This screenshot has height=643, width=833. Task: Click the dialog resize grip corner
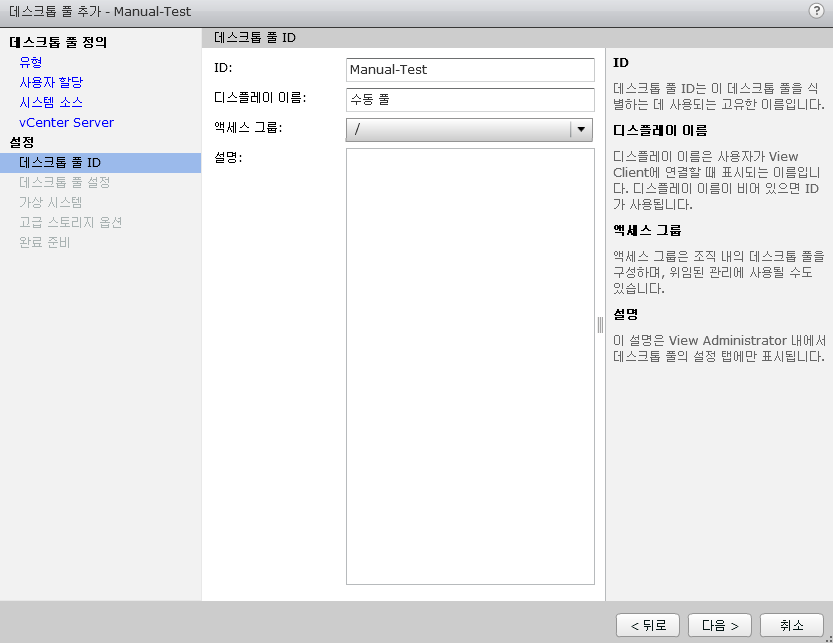pyautogui.click(x=829, y=639)
